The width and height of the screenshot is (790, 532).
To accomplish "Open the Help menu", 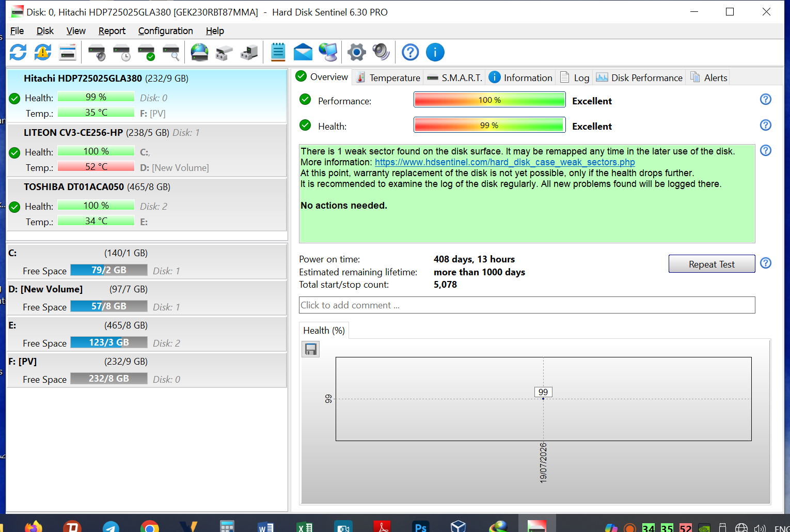I will [215, 31].
